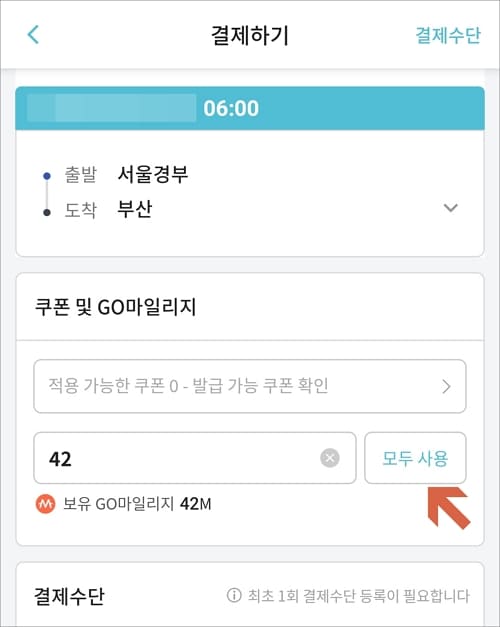Click the info icon next to payment registration notice
Image resolution: width=500 pixels, height=627 pixels.
point(234,595)
